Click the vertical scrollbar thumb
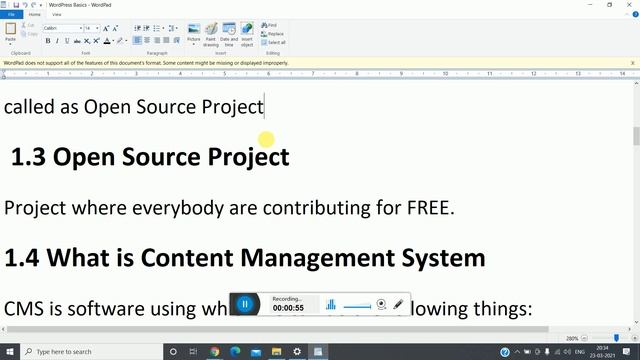This screenshot has width=640, height=360. point(636,136)
